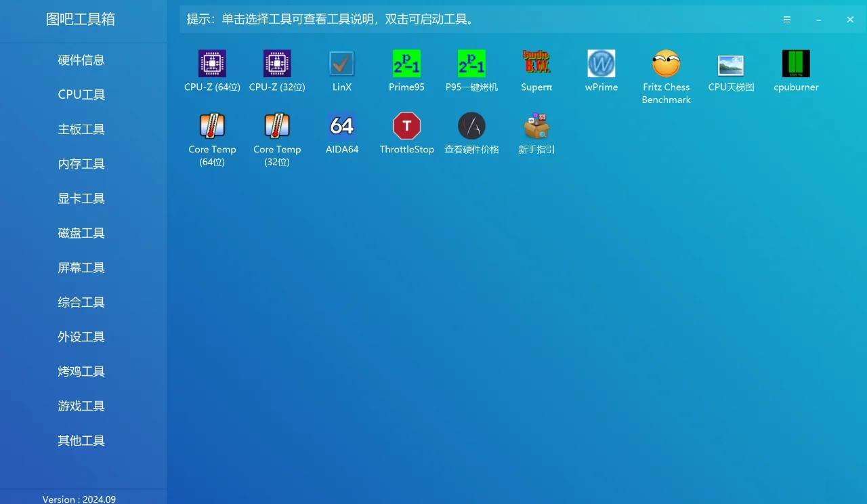Select the Prime95 tool icon
This screenshot has width=867, height=504.
point(406,64)
